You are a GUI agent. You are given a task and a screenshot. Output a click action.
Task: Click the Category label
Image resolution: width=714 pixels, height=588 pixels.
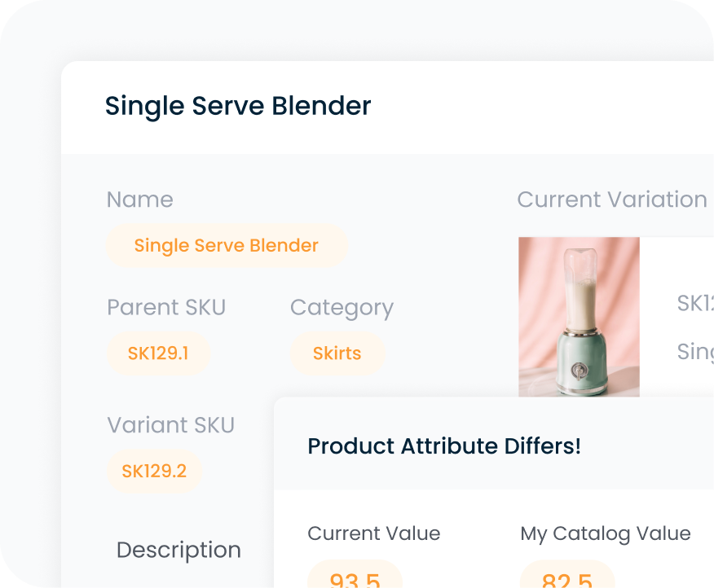[342, 307]
